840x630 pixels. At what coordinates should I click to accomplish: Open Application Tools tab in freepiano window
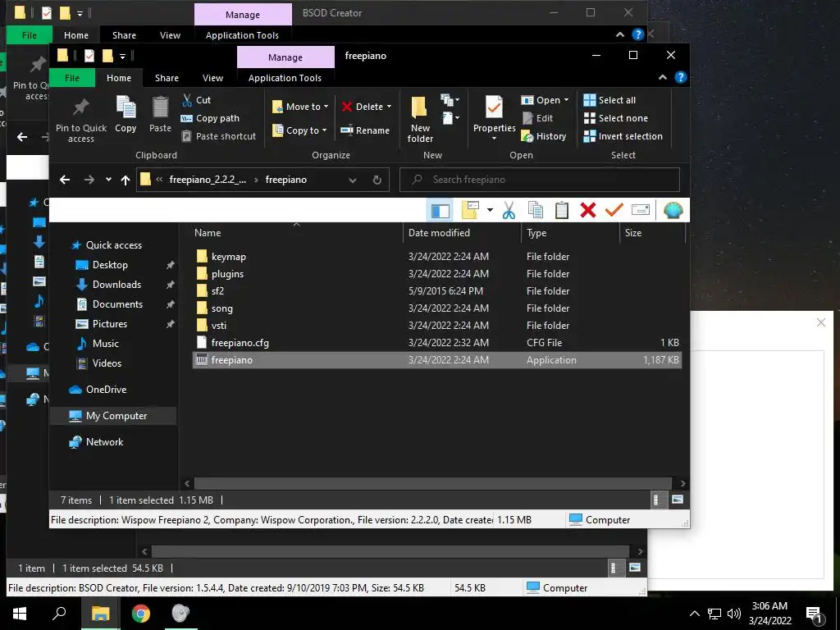tap(285, 78)
